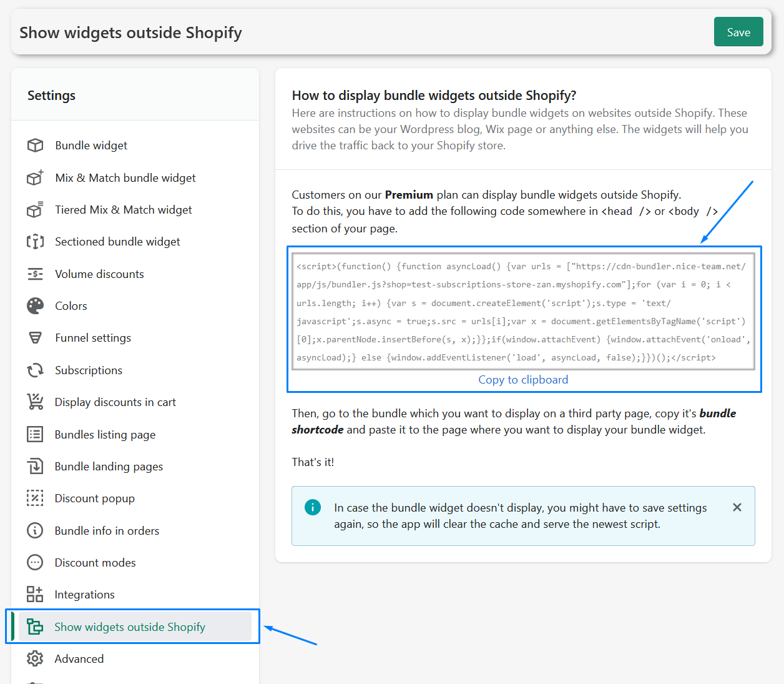Image resolution: width=784 pixels, height=684 pixels.
Task: Click the Integrations apps grid icon
Action: coord(35,594)
